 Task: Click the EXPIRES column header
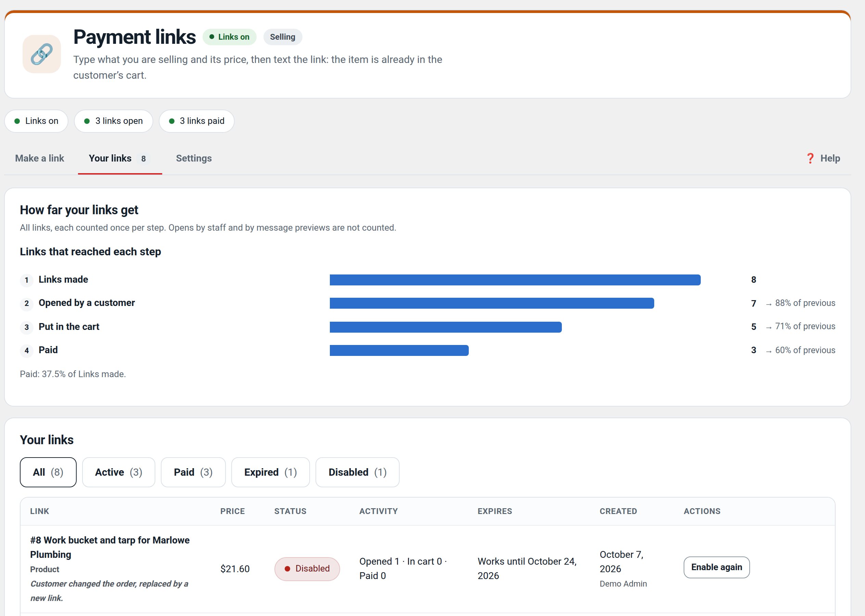494,511
